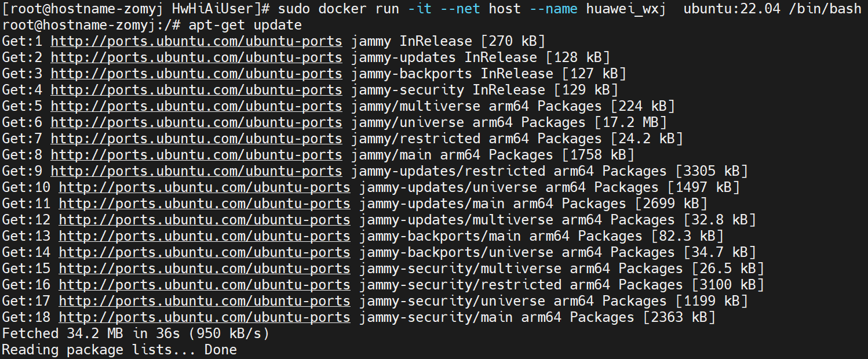
Task: Click the image tag 'ubuntu:22.04'
Action: [x=732, y=9]
